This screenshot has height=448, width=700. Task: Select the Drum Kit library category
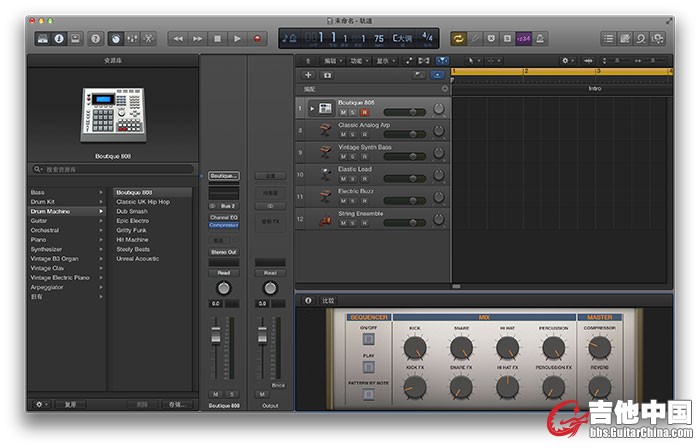pyautogui.click(x=66, y=202)
